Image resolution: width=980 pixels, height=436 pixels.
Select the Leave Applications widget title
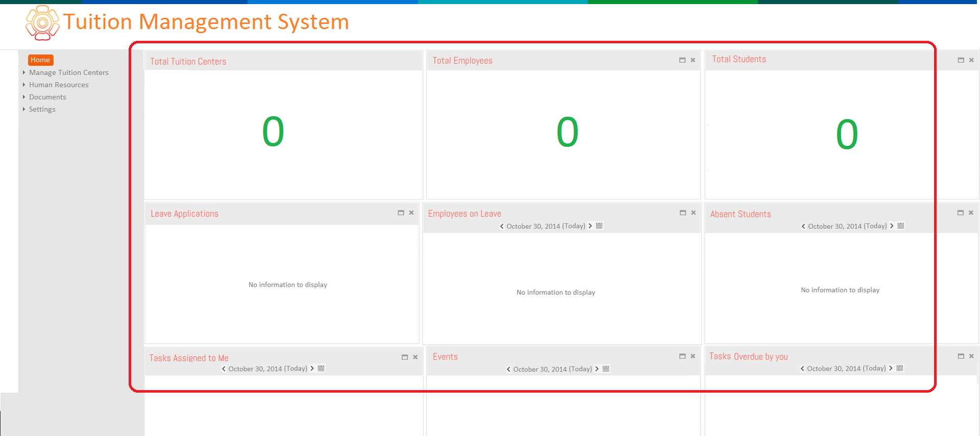point(184,214)
